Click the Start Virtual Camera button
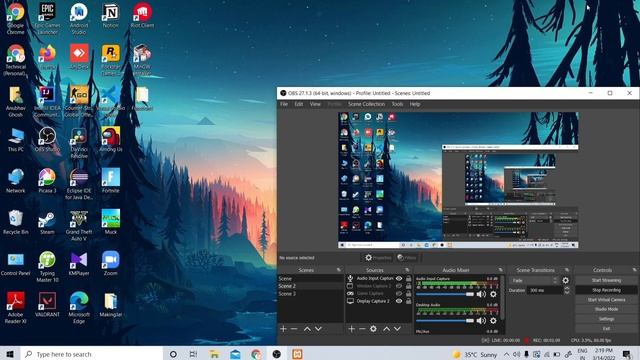This screenshot has height=360, width=640. coord(606,300)
